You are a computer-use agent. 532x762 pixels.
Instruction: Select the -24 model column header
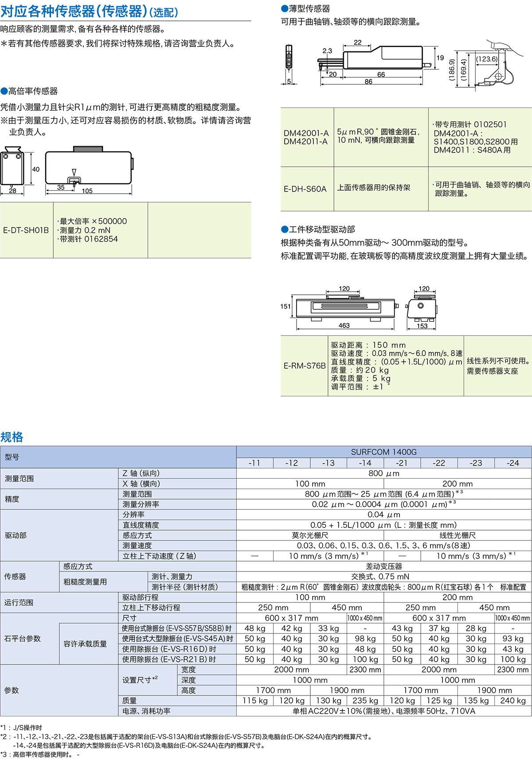pos(512,463)
